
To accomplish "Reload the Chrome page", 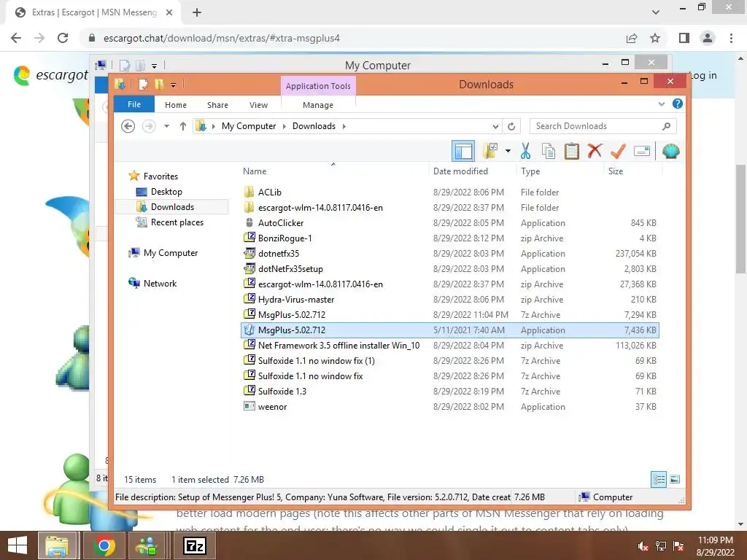I will coord(63,38).
